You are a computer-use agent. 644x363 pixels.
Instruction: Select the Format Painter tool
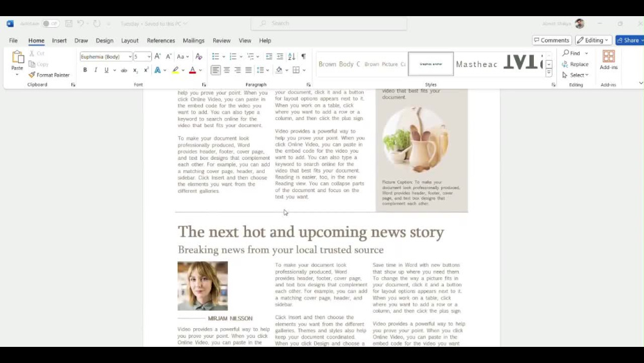click(49, 75)
